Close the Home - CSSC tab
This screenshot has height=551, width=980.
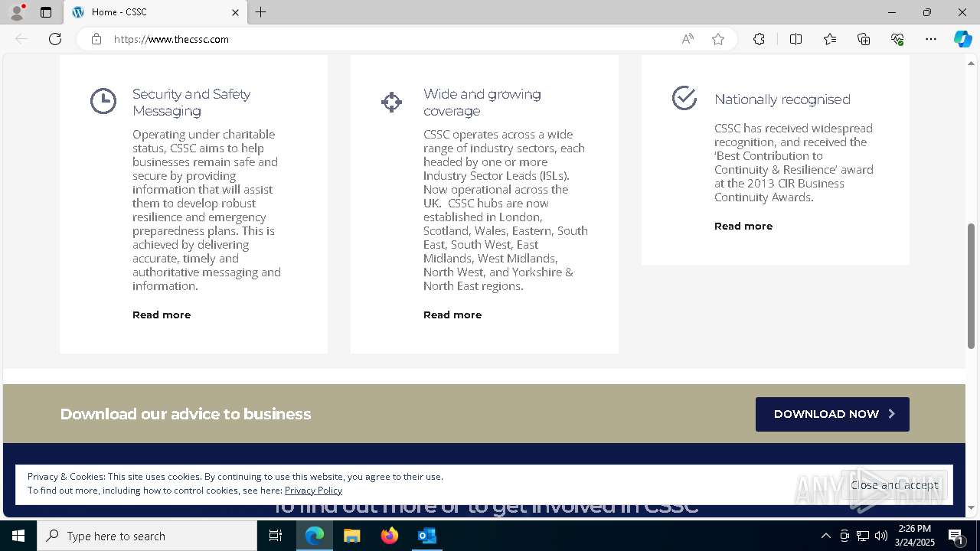coord(235,12)
